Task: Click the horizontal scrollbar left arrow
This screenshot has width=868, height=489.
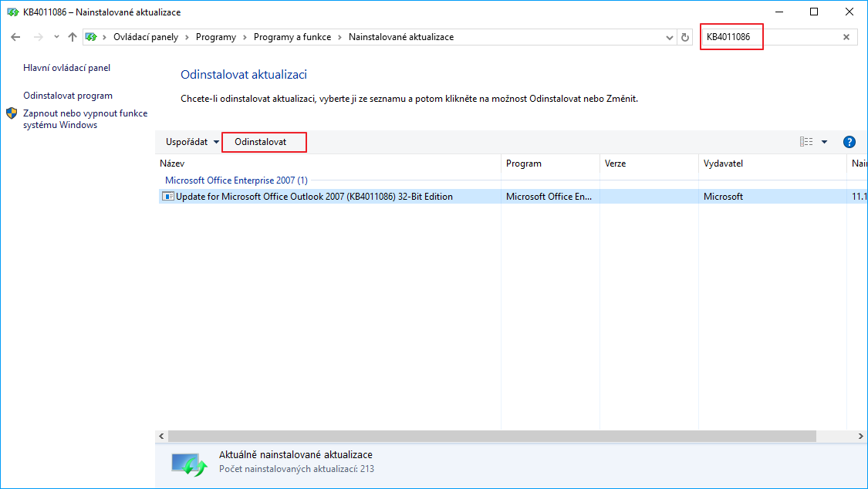Action: click(162, 437)
